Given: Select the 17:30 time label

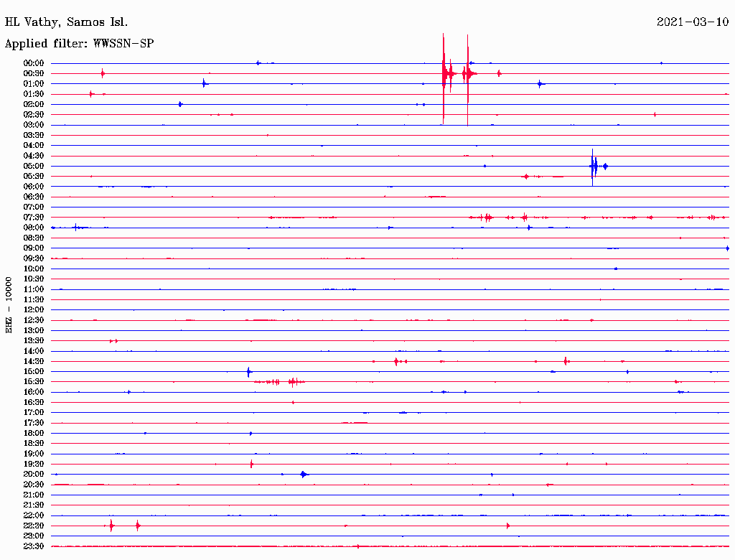Looking at the screenshot, I should 34,423.
